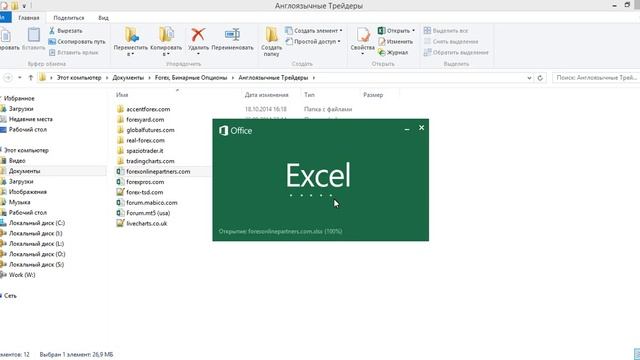Select Локальный диск (C:) in tree
The image size is (640, 360).
tap(37, 223)
